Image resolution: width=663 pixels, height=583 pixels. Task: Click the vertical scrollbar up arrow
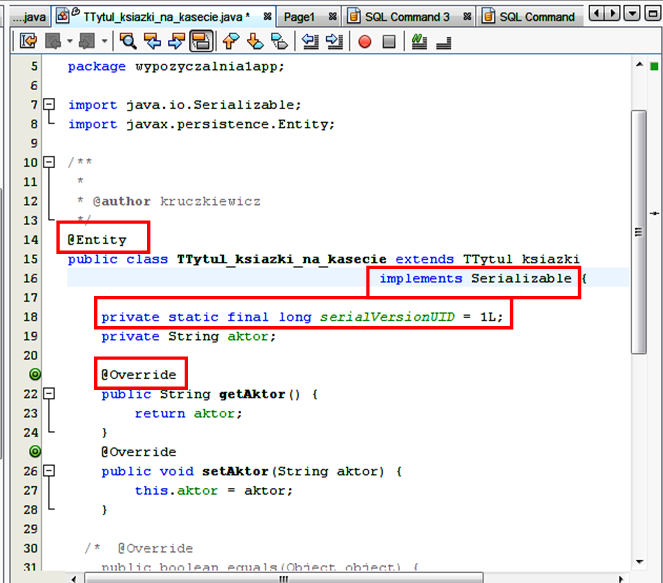coord(639,65)
